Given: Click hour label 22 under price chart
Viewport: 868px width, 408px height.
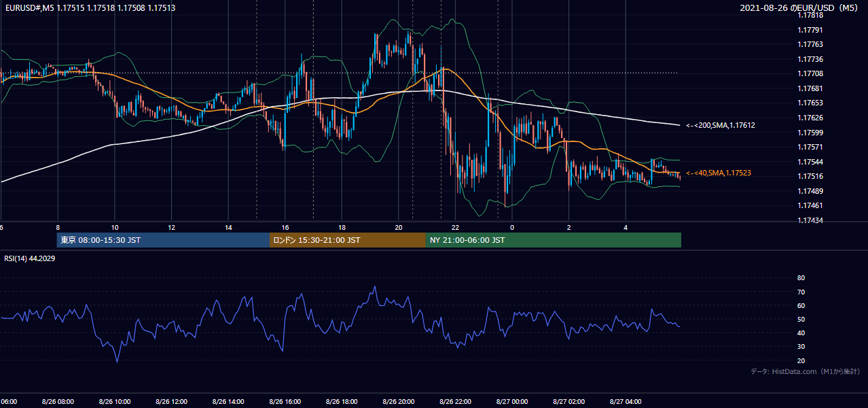Looking at the screenshot, I should pyautogui.click(x=456, y=227).
